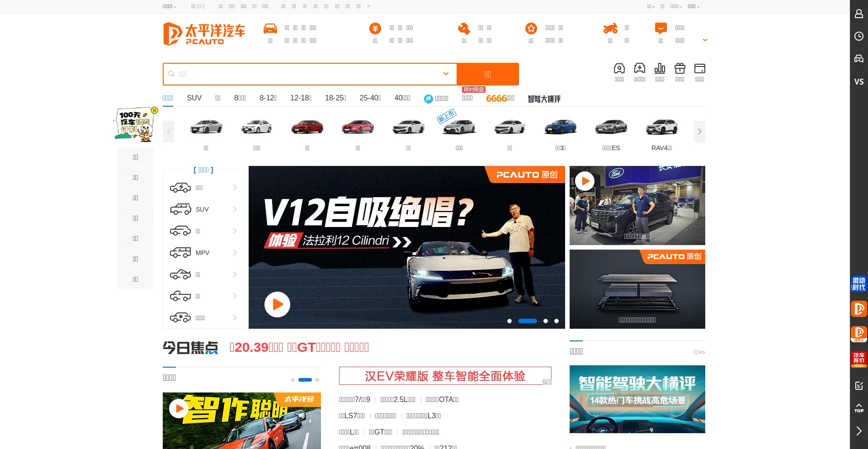
Task: Open the ES car model
Action: [x=611, y=134]
